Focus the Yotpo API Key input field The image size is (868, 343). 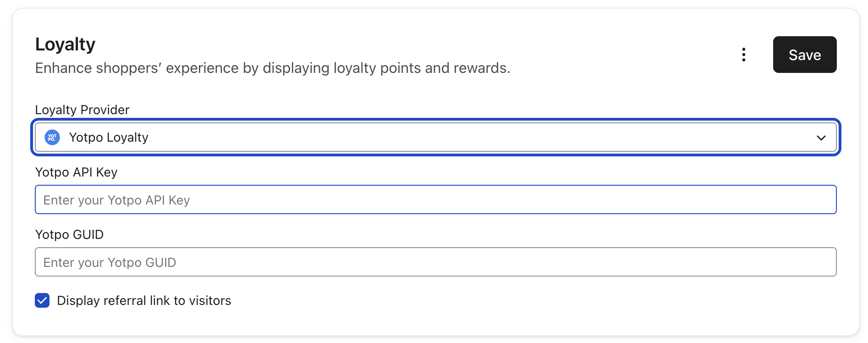click(435, 199)
